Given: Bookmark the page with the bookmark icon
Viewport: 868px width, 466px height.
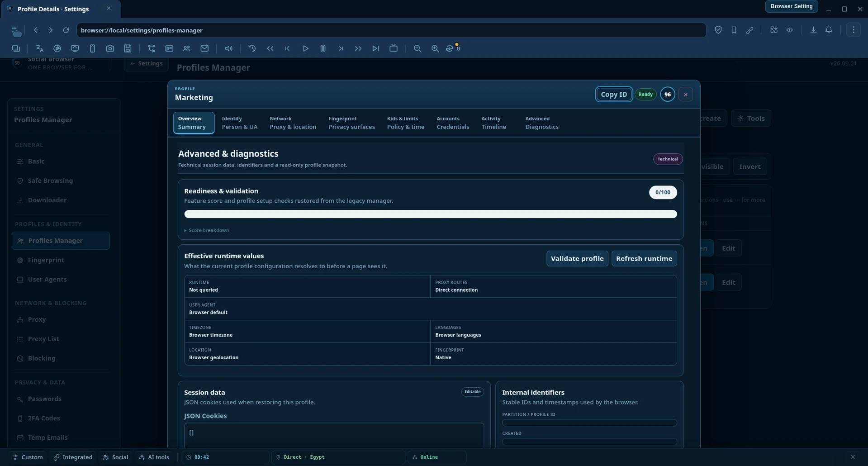Looking at the screenshot, I should pyautogui.click(x=734, y=30).
